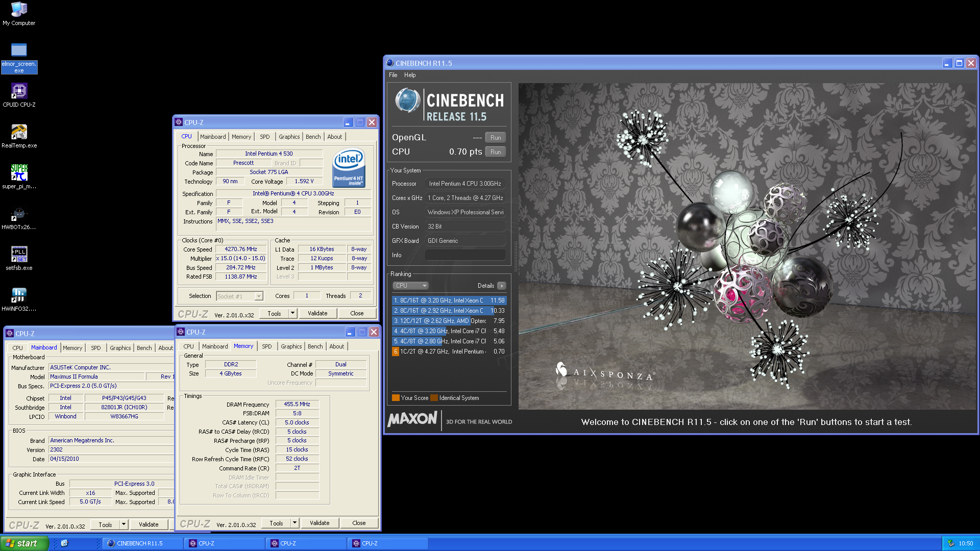Click Validate in the top CPU-Z window
Viewport: 980px width, 551px height.
[x=317, y=313]
